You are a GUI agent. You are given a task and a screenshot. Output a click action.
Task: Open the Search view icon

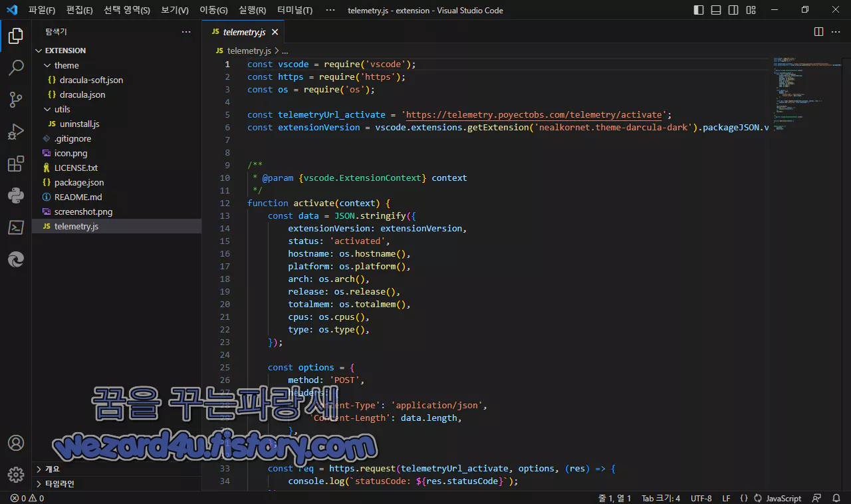pos(16,67)
